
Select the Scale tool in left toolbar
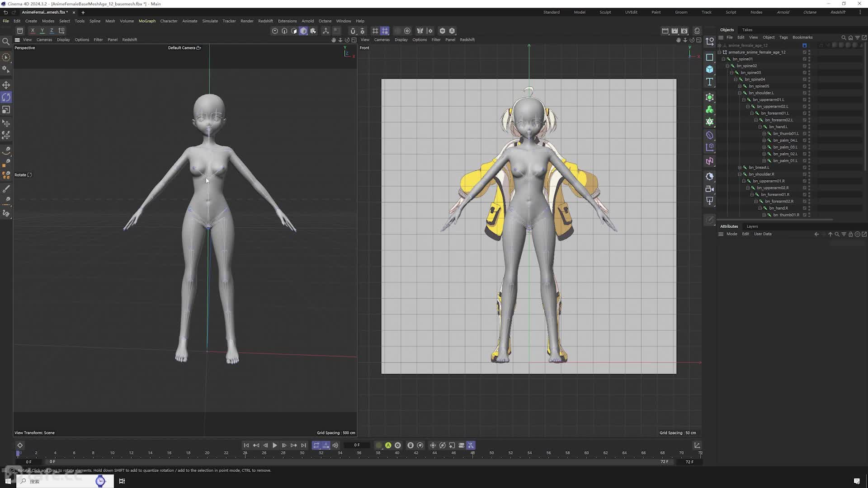pos(6,110)
